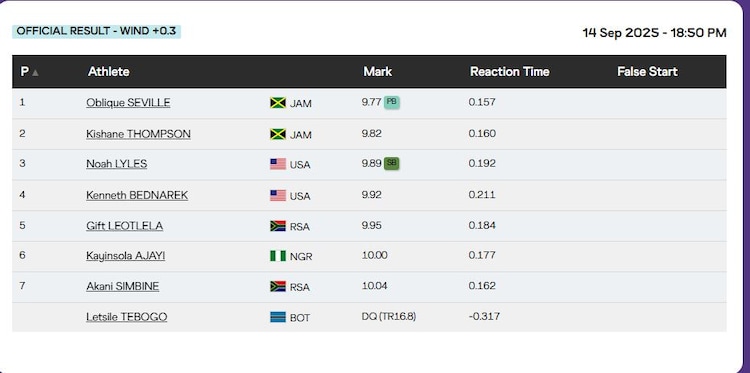Sort results by position column arrow
The image size is (750, 373).
35,73
